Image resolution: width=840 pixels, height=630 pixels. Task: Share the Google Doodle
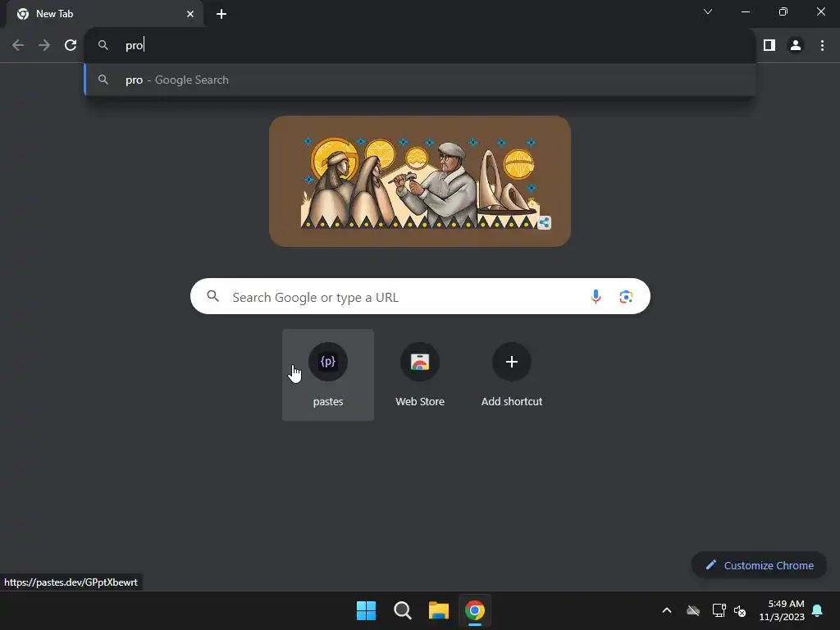[x=545, y=223]
